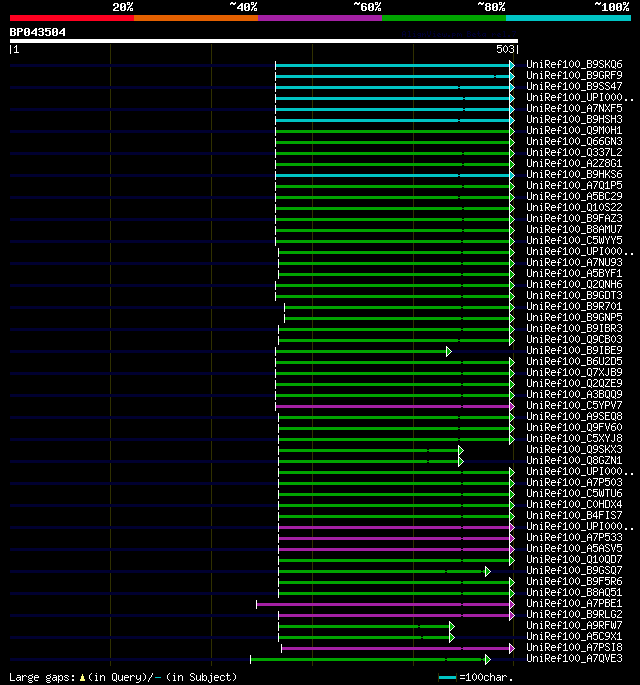640x685 pixels.
Task: Select the UniRef100_Q8GZN1 label
Action: 574,460
